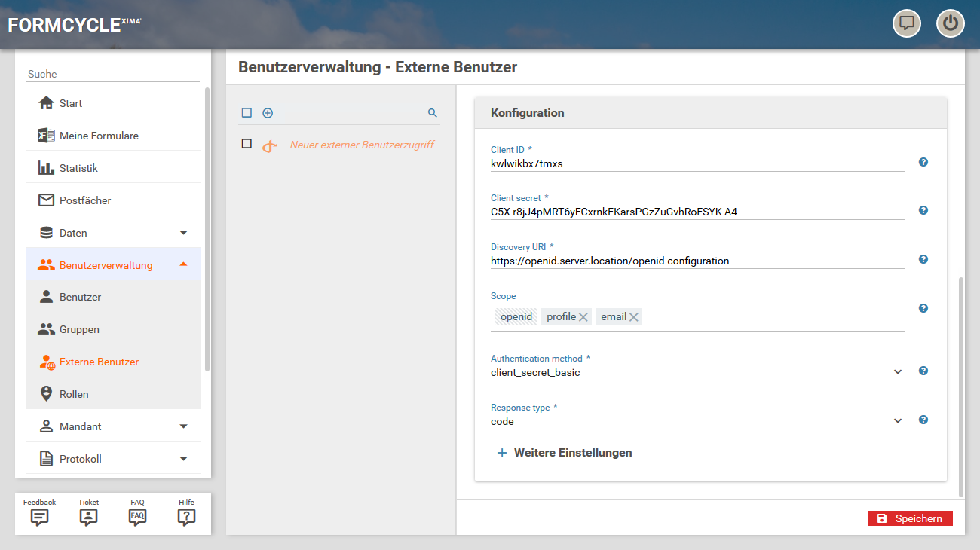Toggle the select-all checkbox above list
980x550 pixels.
[x=247, y=113]
